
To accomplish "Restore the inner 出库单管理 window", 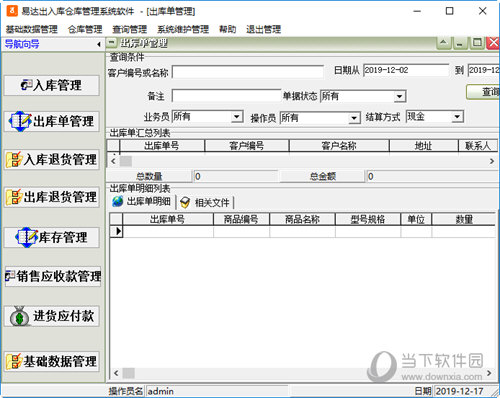I will tap(477, 43).
